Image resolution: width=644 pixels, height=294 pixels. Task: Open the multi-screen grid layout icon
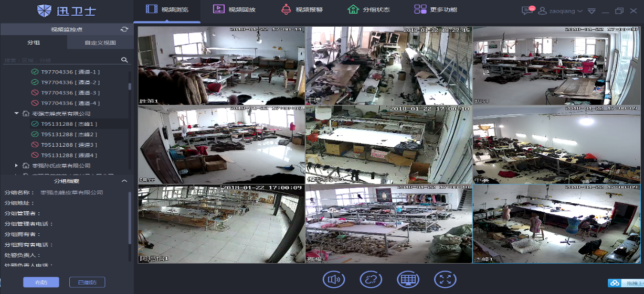408,279
